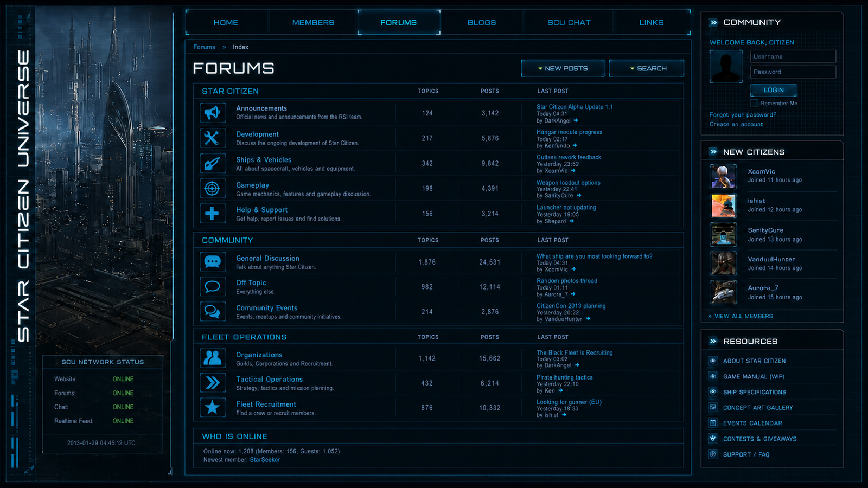This screenshot has height=488, width=868.
Task: Open SanityCure's avatar in New Citizens
Action: [723, 234]
